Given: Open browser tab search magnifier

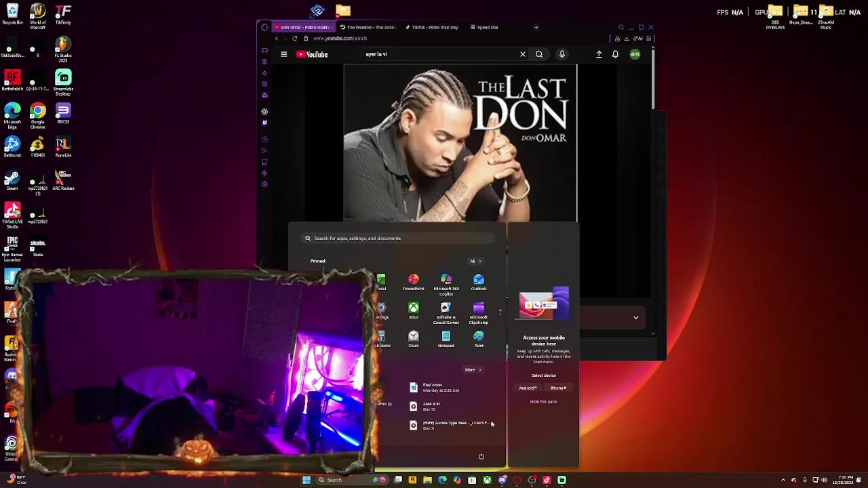Looking at the screenshot, I should pos(620,28).
